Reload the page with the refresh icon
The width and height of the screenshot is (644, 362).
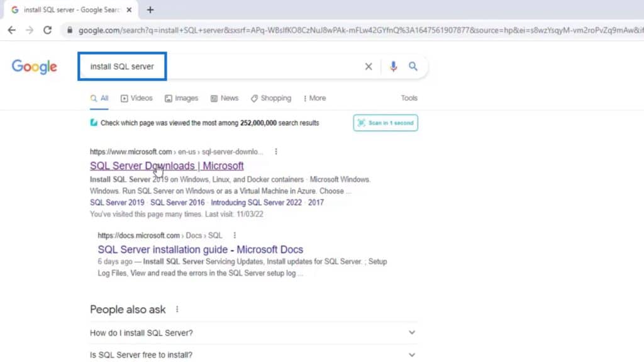48,30
